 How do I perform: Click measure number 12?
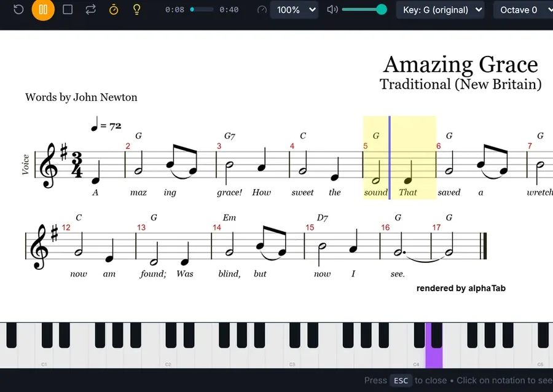(66, 227)
